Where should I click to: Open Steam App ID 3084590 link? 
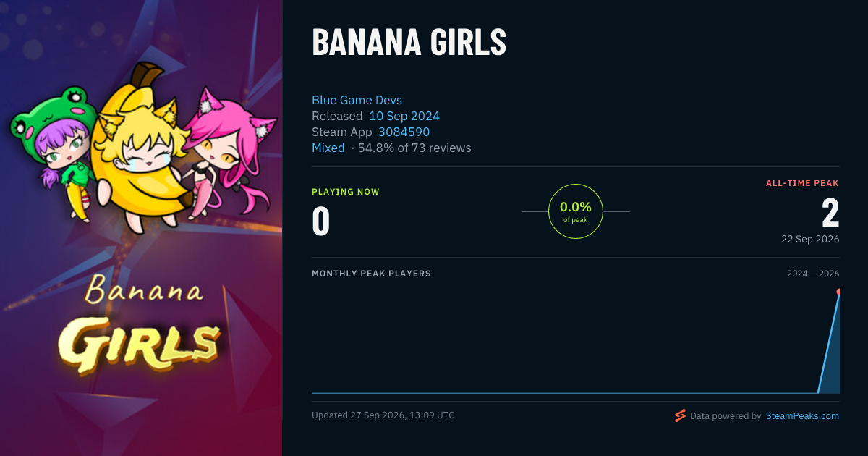tap(404, 132)
